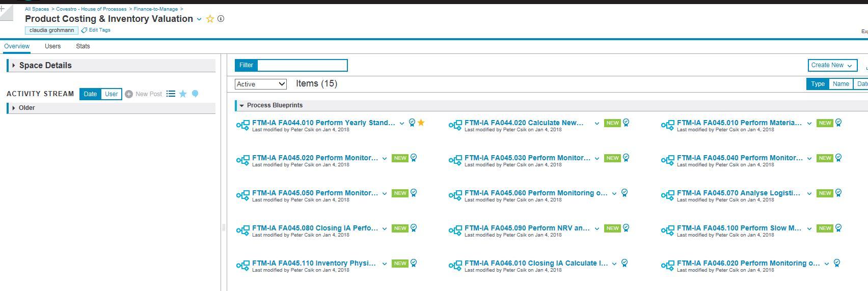
Task: Click the comment bubble icon in Activity Stream
Action: [x=195, y=94]
